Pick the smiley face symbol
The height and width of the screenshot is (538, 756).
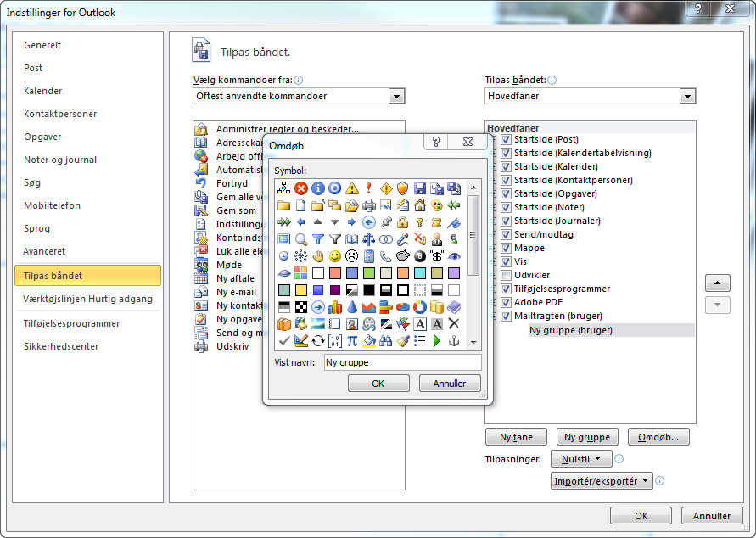335,255
